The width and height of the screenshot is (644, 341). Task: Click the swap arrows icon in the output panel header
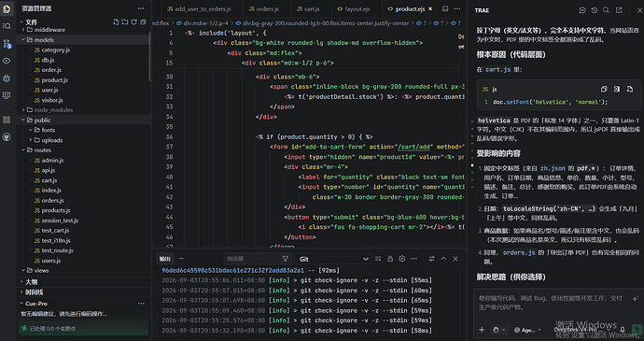coord(431,259)
